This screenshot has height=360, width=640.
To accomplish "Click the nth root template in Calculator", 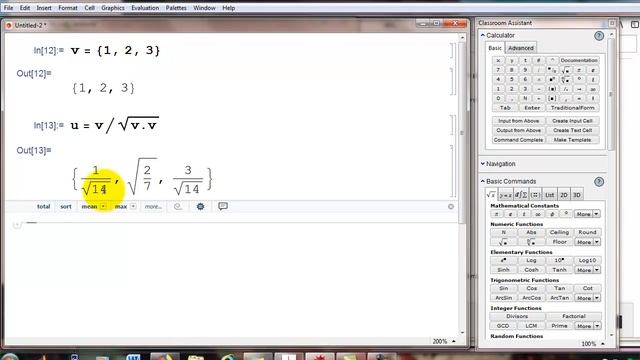I will point(565,79).
